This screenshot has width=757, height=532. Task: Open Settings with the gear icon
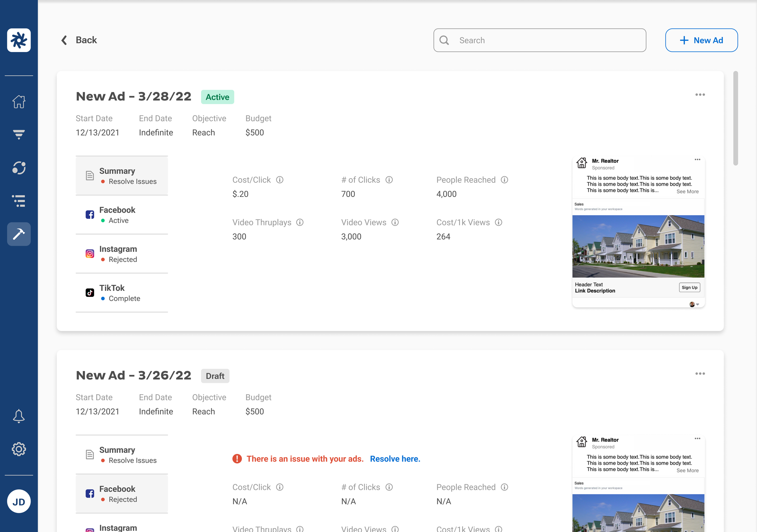pyautogui.click(x=19, y=449)
